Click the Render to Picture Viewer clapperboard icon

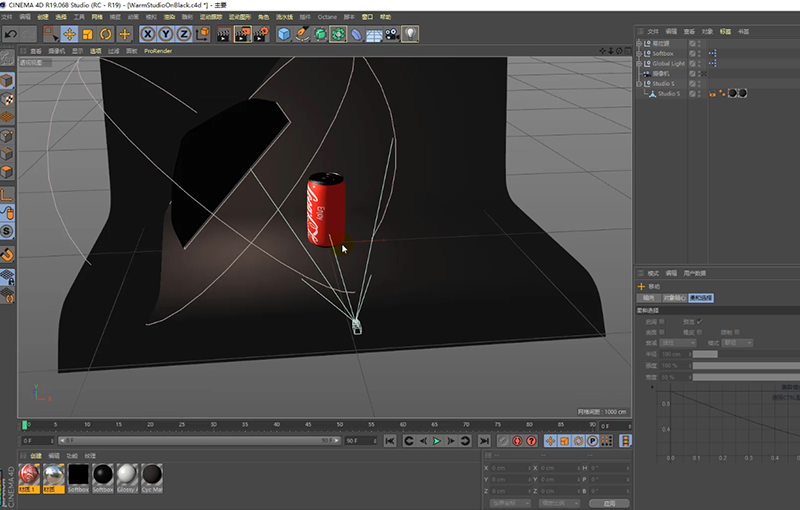point(242,34)
